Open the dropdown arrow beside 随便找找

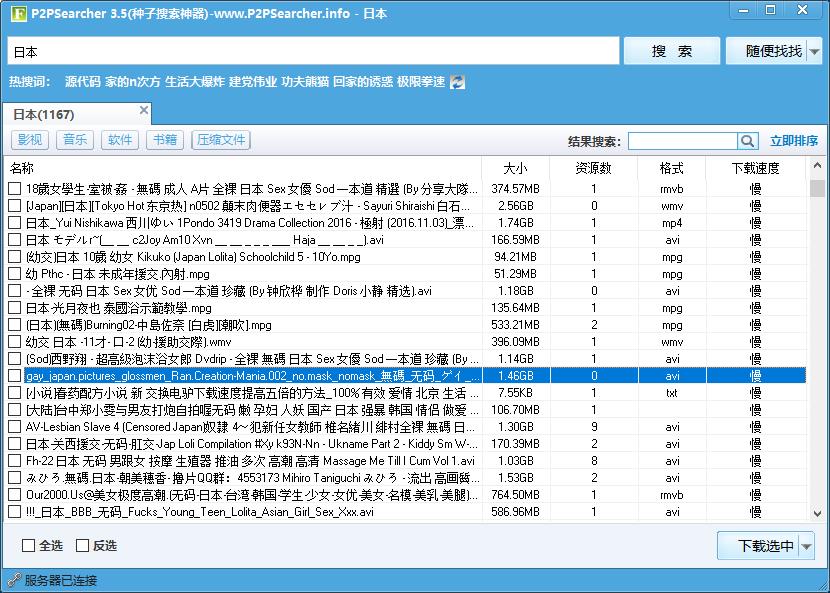click(x=815, y=51)
